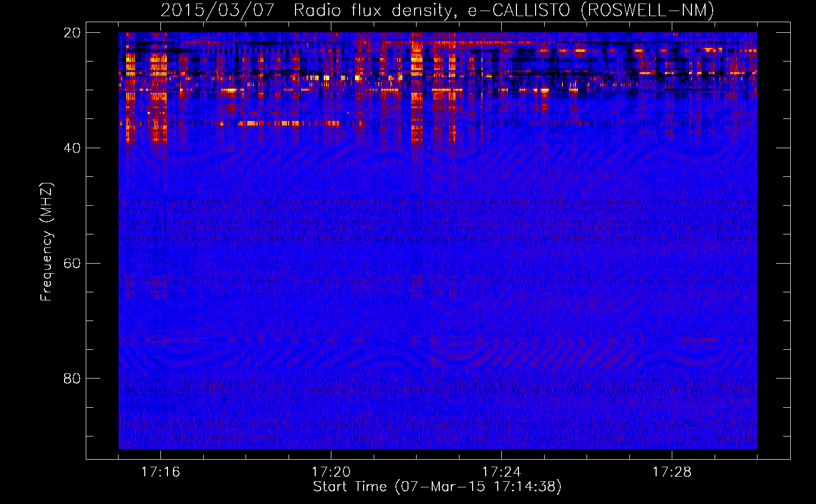816x504 pixels.
Task: Click the frequency tick label '80'
Action: click(x=72, y=379)
